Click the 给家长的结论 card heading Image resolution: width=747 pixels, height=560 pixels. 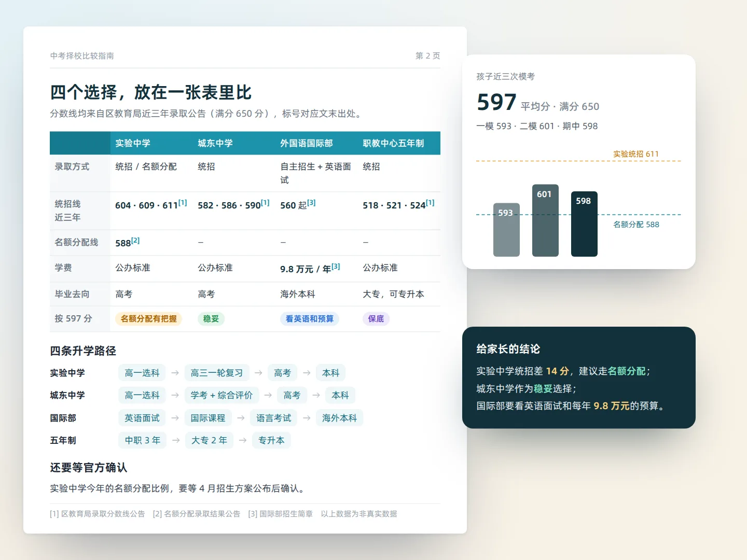click(x=508, y=349)
